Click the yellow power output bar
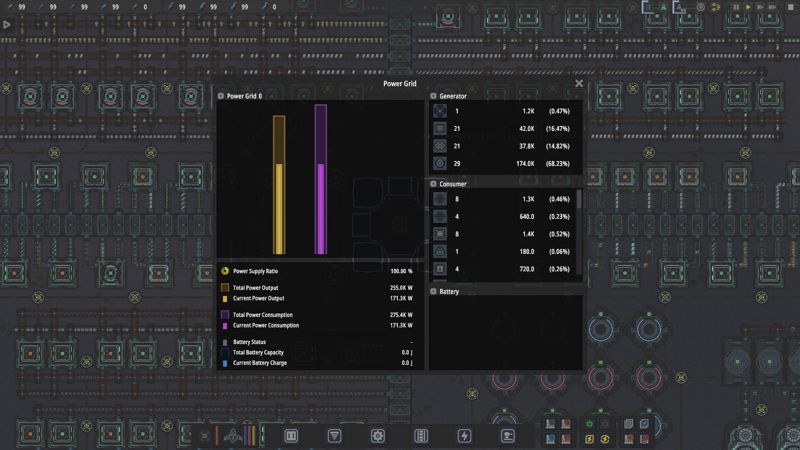This screenshot has width=800, height=450. coord(279,185)
